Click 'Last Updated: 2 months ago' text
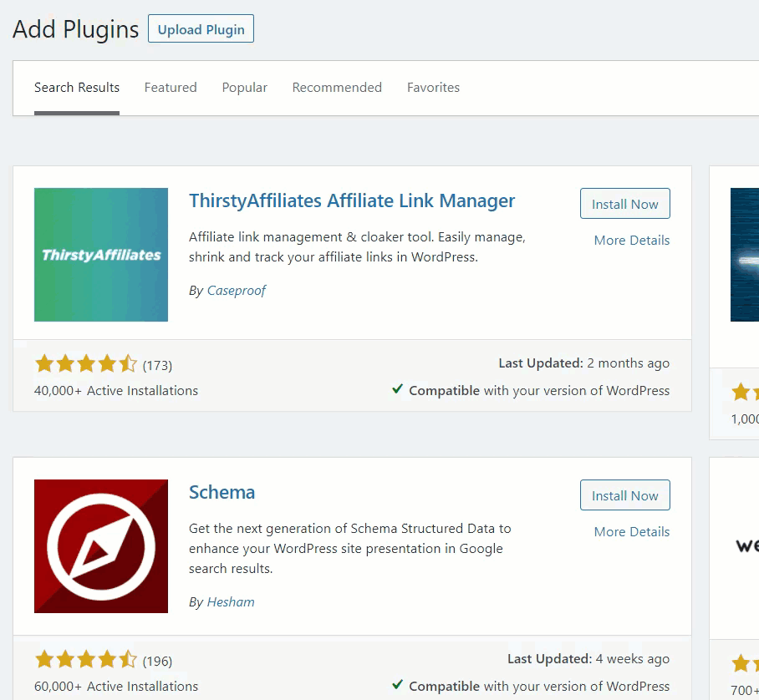 583,363
